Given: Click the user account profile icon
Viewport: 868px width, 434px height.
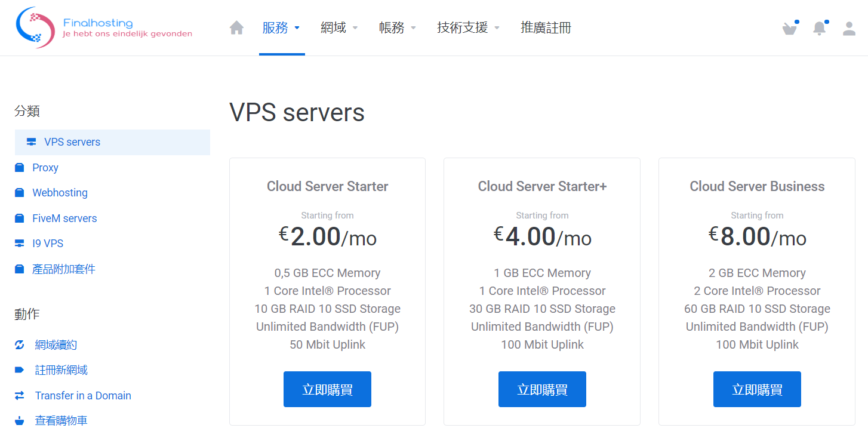Looking at the screenshot, I should pyautogui.click(x=849, y=28).
